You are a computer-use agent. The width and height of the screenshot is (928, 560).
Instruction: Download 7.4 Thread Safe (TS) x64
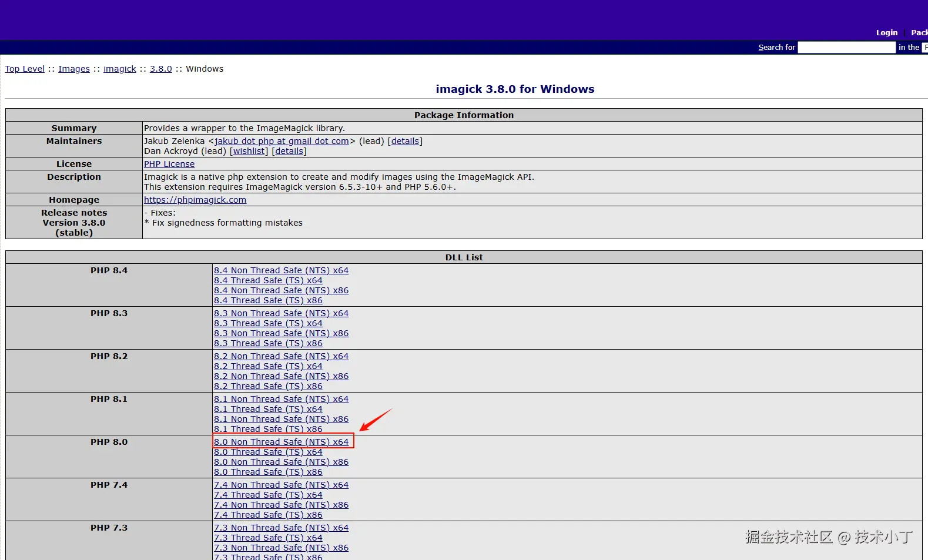(268, 495)
